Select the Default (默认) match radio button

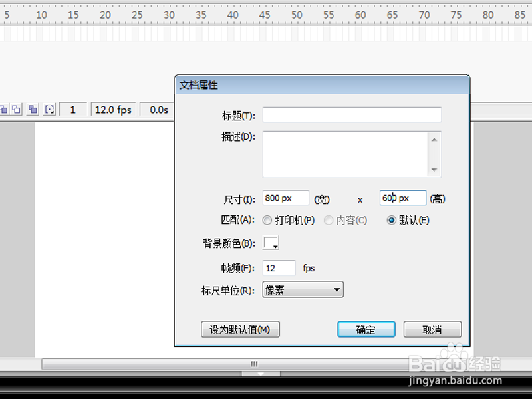(x=391, y=221)
